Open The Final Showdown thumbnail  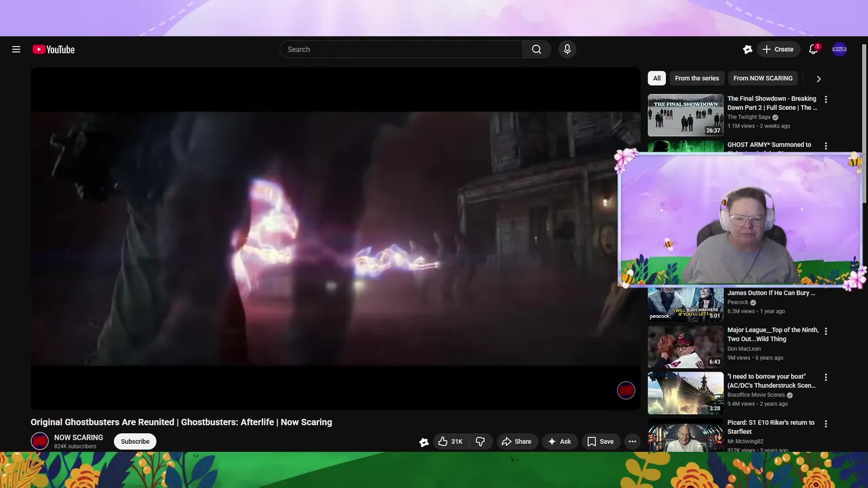686,115
